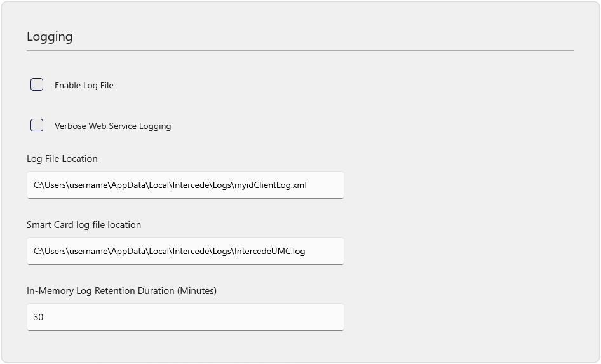Click 'Logs' folder text in Smart Card path
Screen dimensions: 601x364
pos(222,251)
